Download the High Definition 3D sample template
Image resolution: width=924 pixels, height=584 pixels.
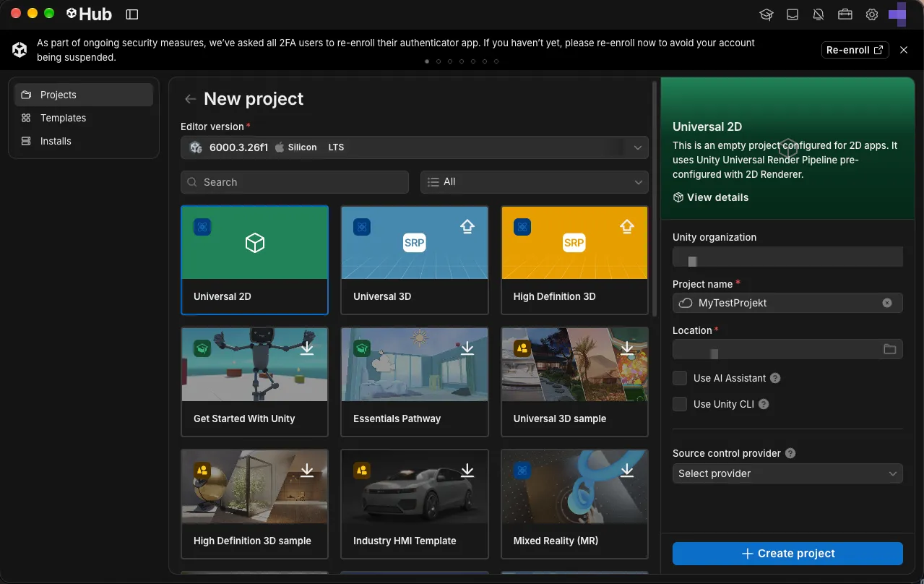point(307,471)
